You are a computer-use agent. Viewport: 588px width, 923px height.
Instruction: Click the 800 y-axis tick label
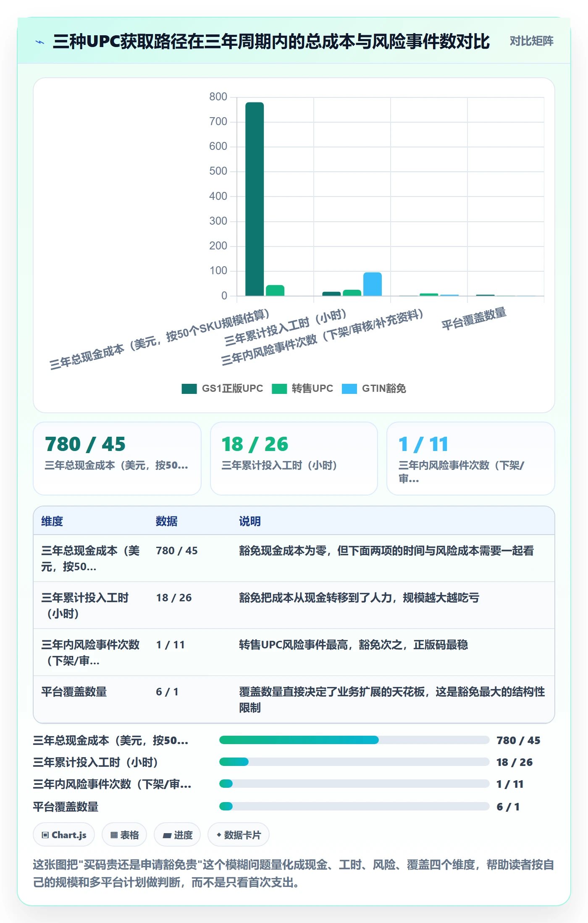(218, 97)
